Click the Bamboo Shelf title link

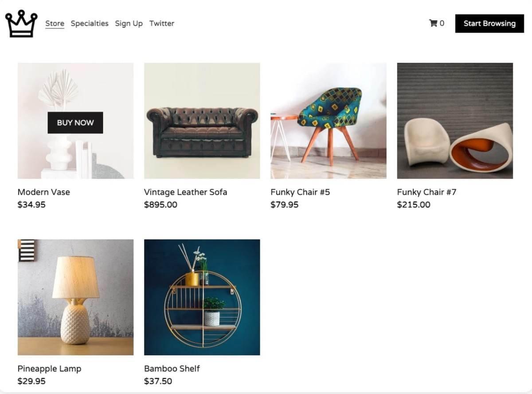[172, 369]
